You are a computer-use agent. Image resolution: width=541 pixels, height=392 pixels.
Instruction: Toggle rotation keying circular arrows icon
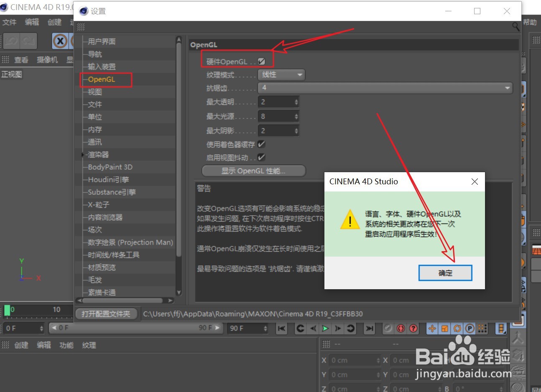point(457,328)
